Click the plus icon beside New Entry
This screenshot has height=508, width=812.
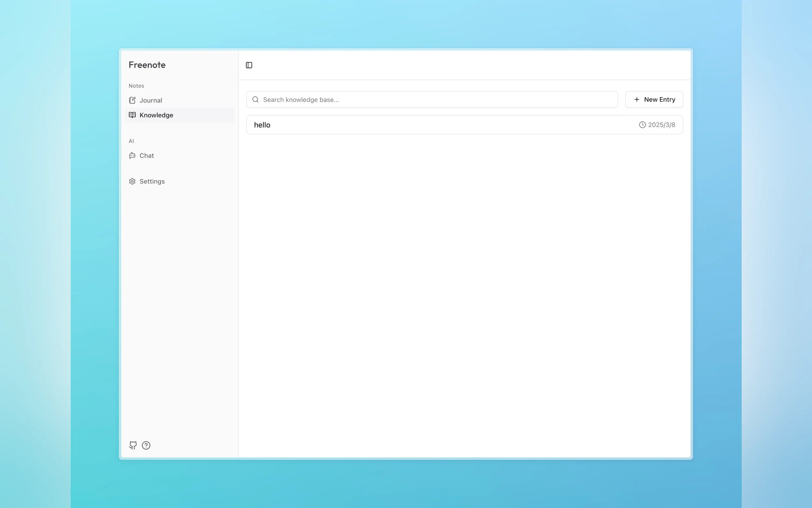636,99
